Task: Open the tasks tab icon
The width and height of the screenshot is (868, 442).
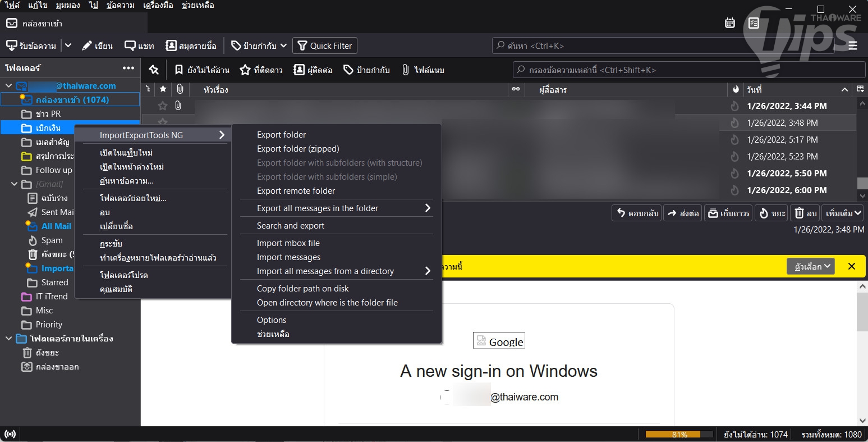Action: coord(754,23)
